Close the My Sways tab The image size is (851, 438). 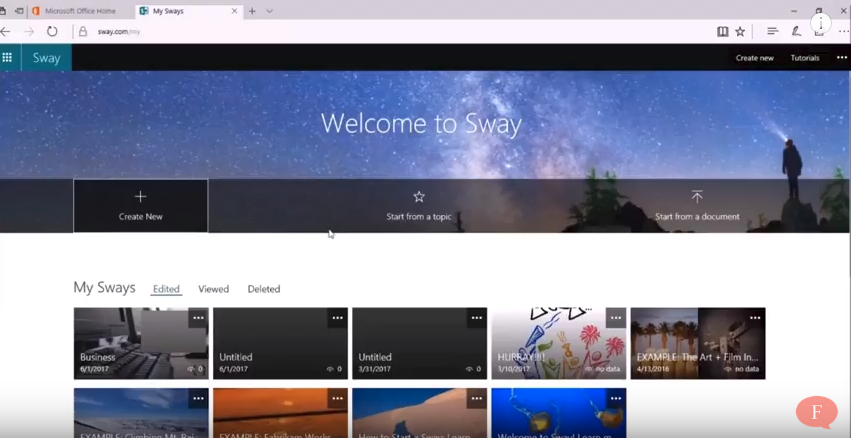[234, 11]
